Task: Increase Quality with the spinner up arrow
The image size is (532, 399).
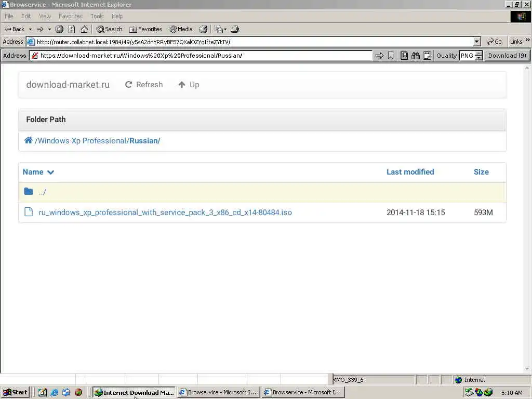Action: 478,54
